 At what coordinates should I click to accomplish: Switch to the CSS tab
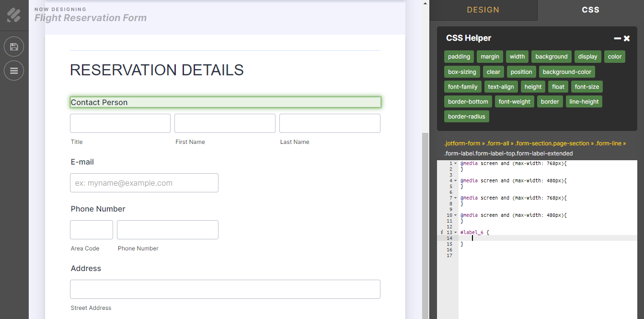point(590,10)
